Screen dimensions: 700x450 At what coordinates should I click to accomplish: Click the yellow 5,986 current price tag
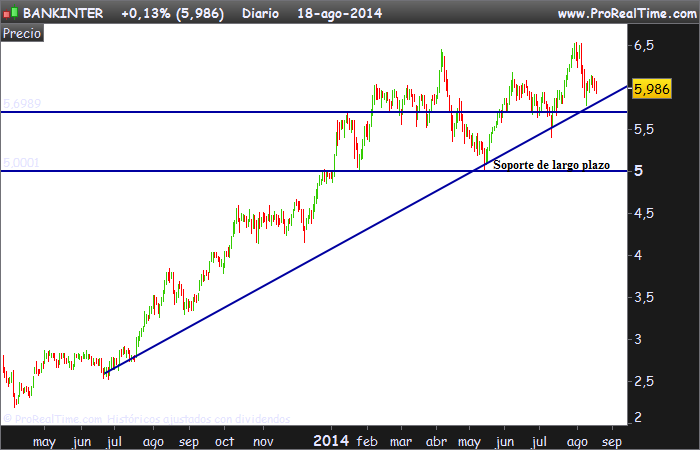point(651,89)
